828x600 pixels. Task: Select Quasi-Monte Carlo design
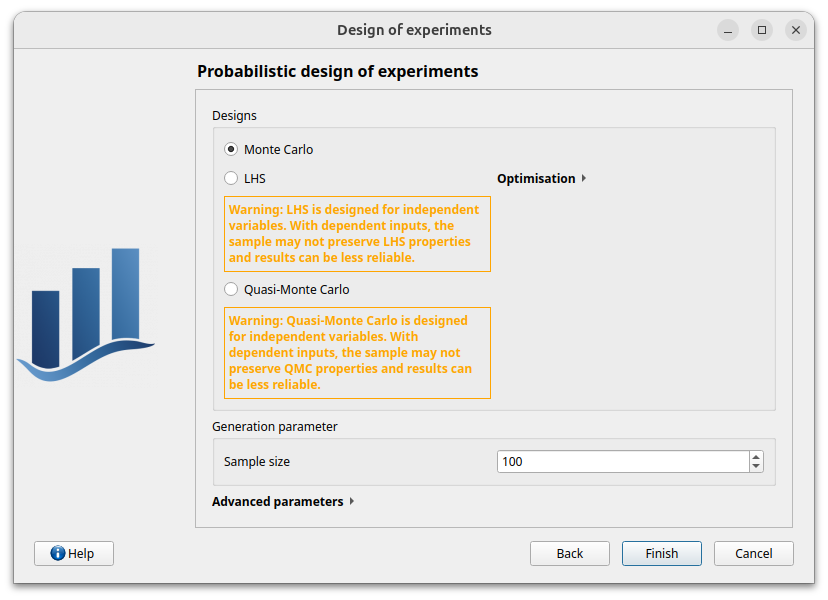coord(231,289)
